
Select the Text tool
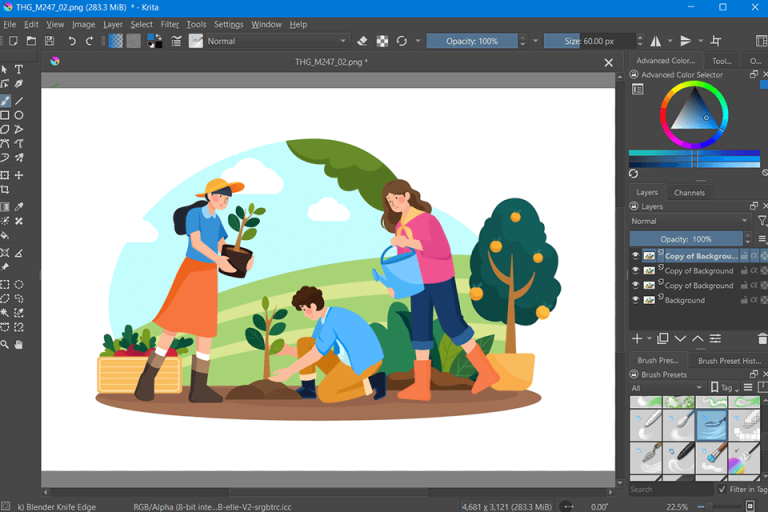pos(19,70)
